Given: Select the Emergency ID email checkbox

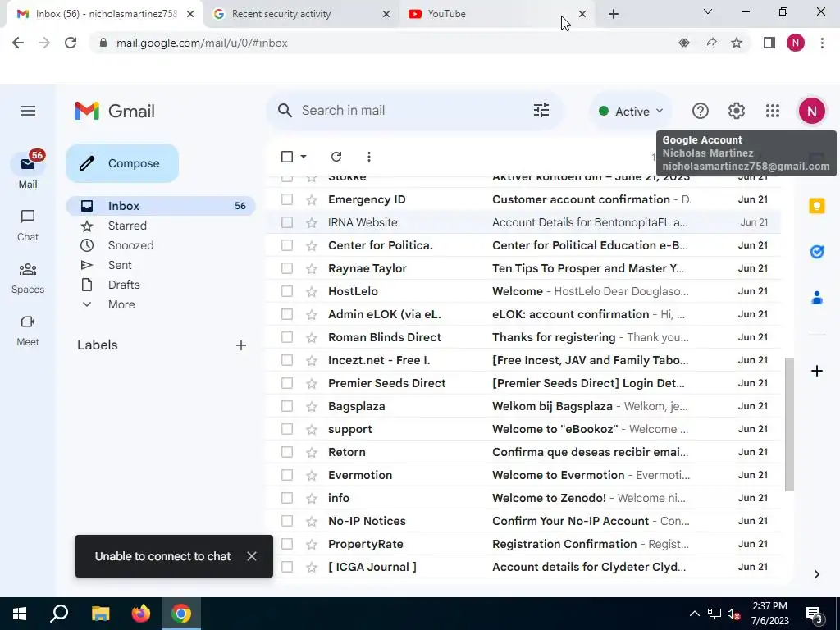Looking at the screenshot, I should [x=287, y=199].
